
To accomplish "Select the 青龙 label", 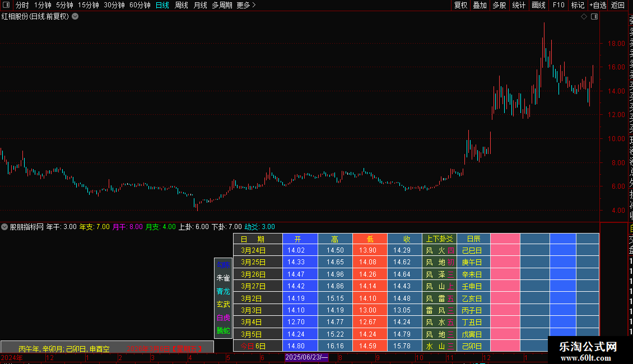I will coord(224,291).
